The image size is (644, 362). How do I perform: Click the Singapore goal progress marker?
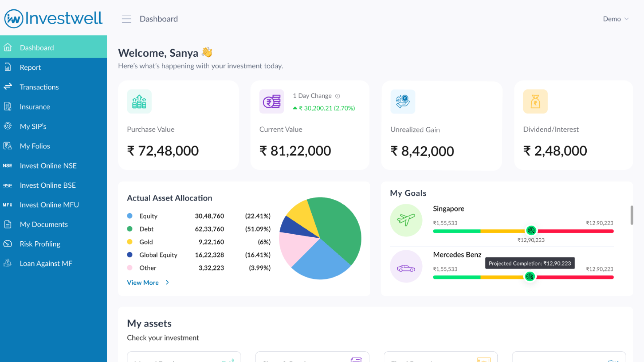click(531, 231)
